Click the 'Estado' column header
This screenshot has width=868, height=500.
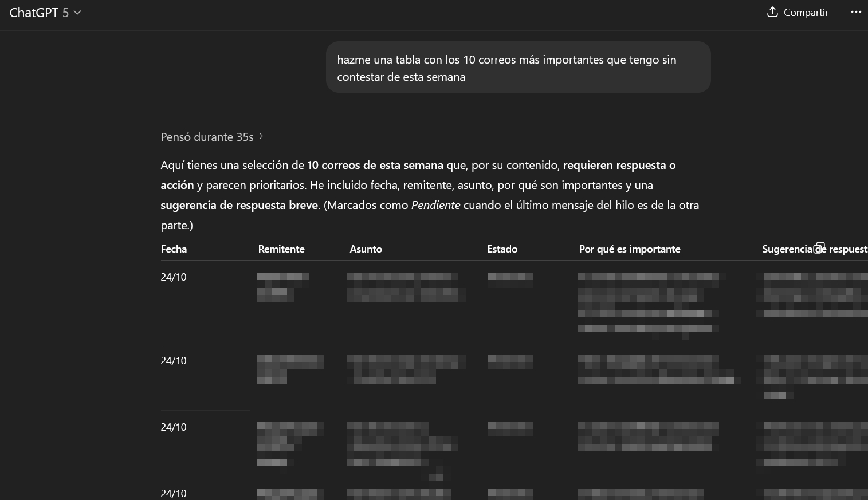pyautogui.click(x=502, y=249)
